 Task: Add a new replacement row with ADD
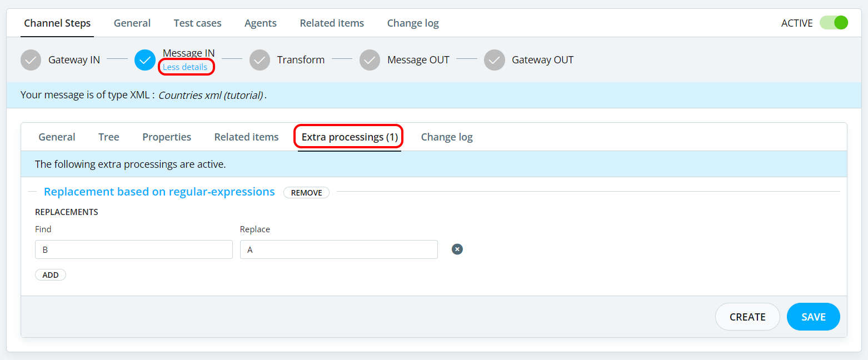[51, 275]
